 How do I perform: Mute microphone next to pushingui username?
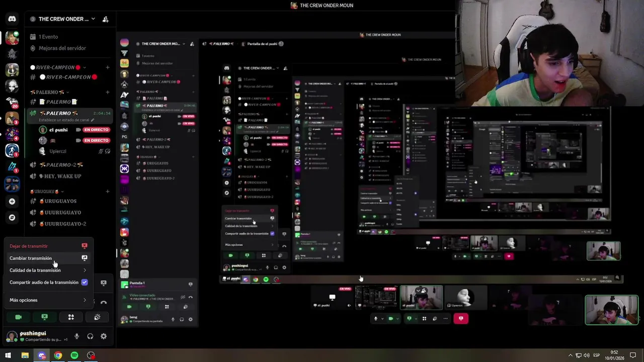coord(76,336)
